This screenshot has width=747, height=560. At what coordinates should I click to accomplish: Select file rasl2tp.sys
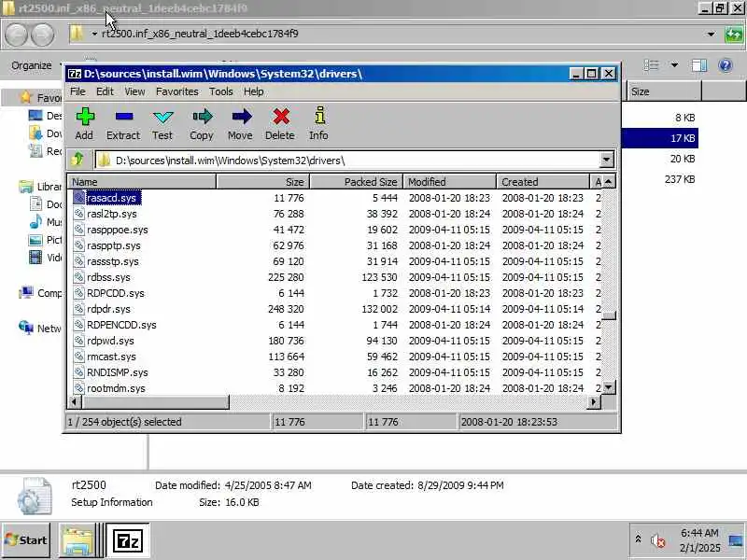coord(112,214)
